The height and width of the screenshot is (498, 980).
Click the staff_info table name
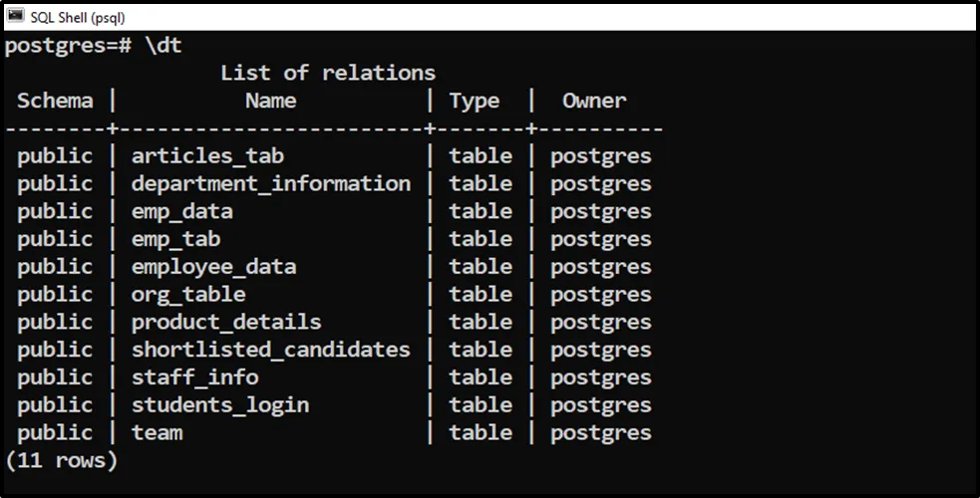click(x=194, y=377)
